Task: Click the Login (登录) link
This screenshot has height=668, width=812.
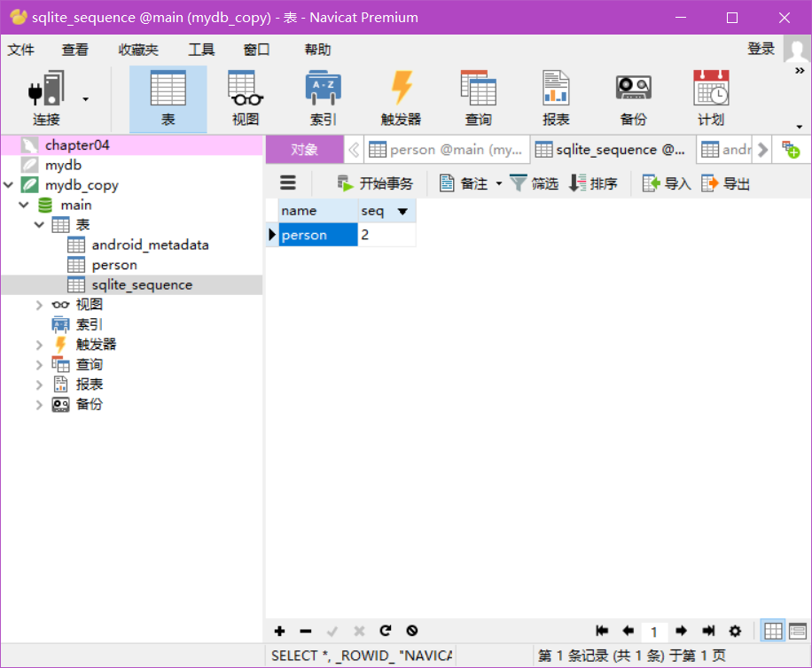Action: coord(761,49)
